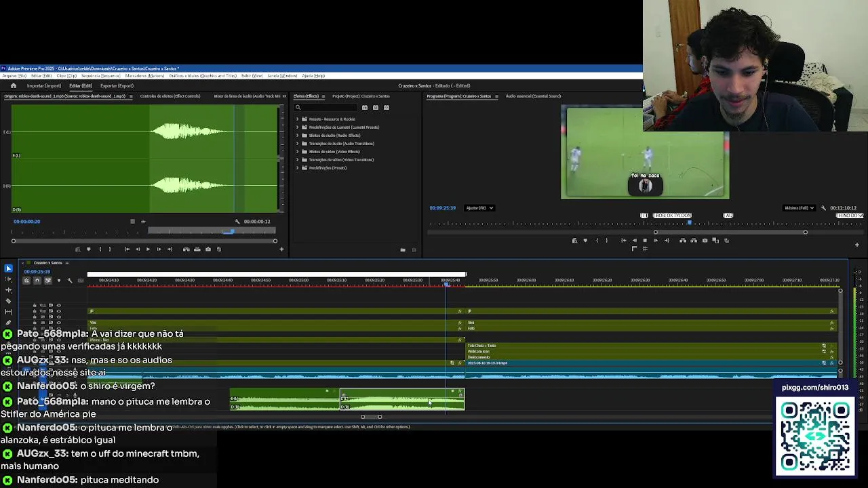Expand Transições de áudio folder
This screenshot has height=488, width=868.
(297, 144)
